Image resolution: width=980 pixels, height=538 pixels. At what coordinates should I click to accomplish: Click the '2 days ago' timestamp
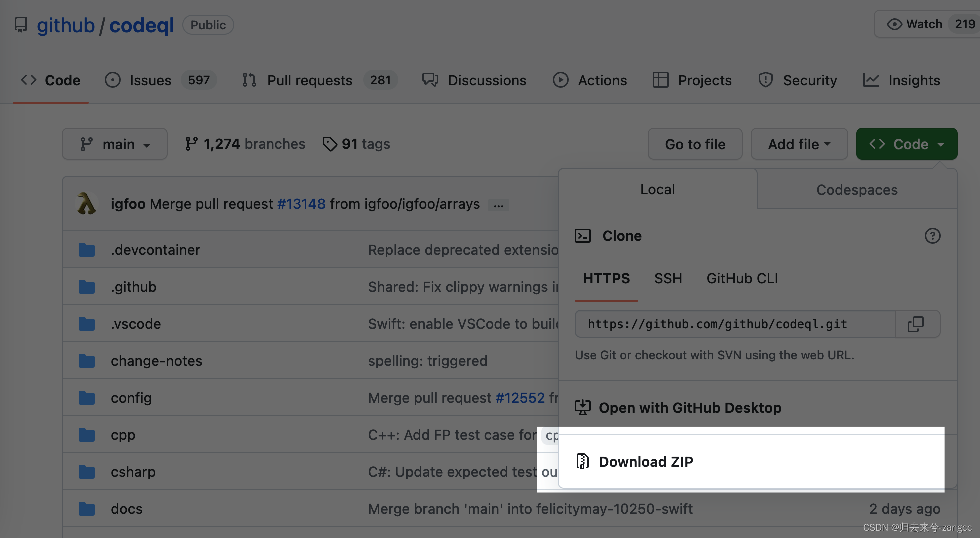pos(905,509)
